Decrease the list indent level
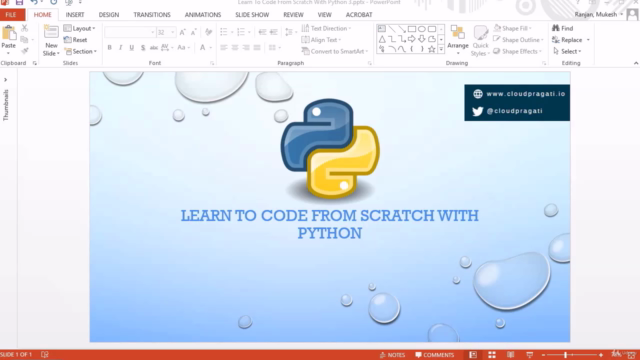The image size is (640, 360). (262, 32)
